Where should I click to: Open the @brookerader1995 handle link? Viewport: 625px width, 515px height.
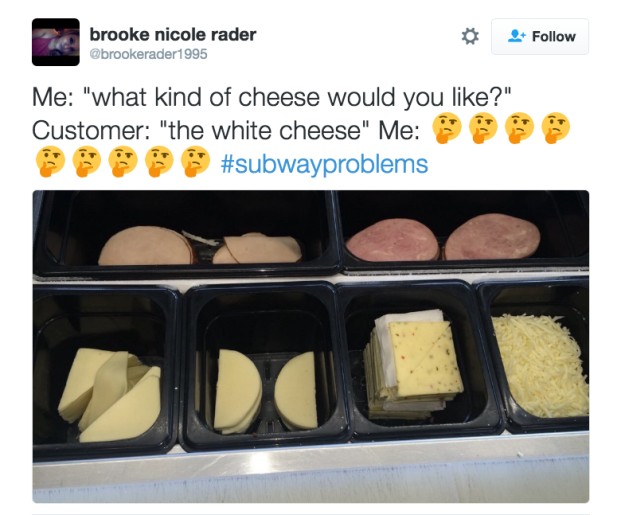pyautogui.click(x=148, y=54)
